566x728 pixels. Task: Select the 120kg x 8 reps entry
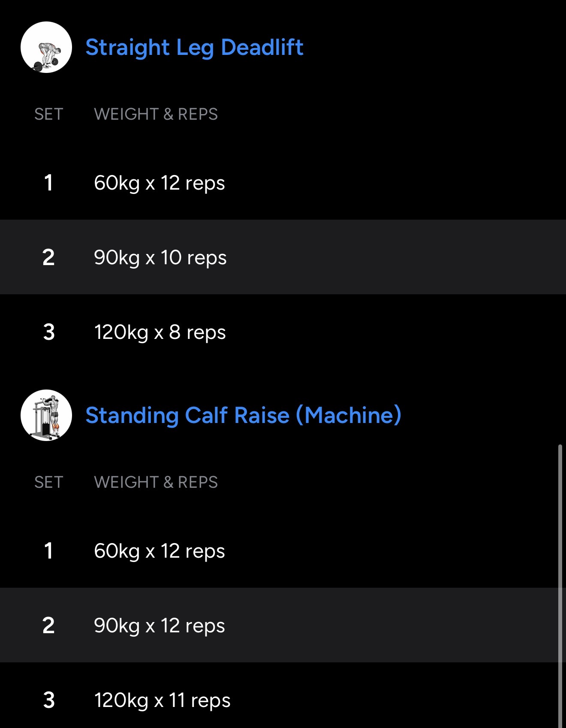point(160,332)
